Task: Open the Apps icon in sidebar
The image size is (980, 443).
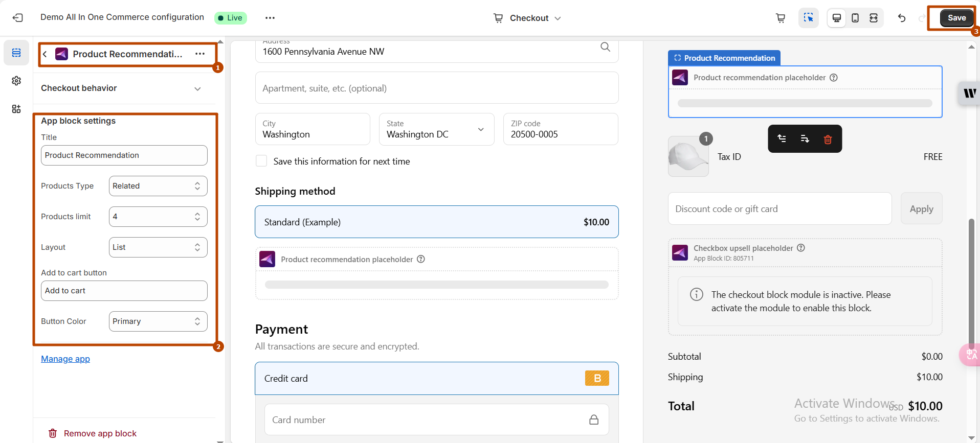Action: (x=16, y=109)
